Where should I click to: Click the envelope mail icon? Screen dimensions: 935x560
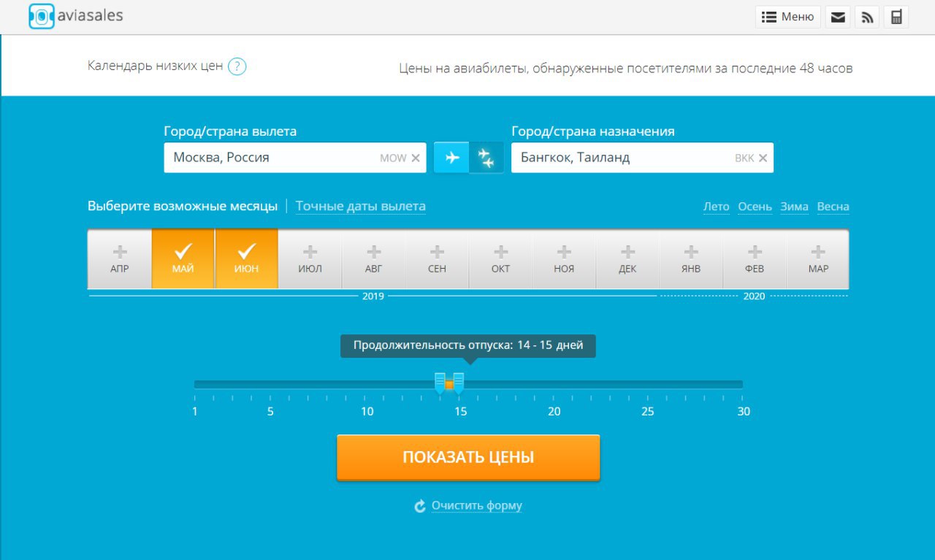[x=838, y=17]
